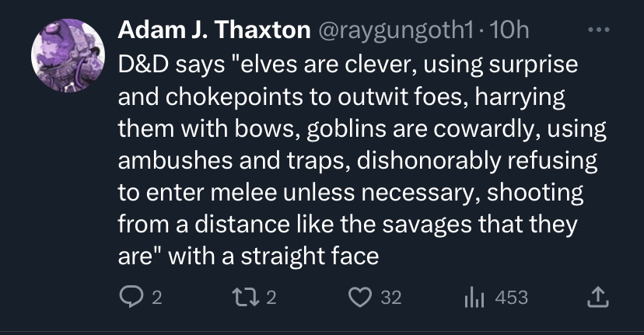The width and height of the screenshot is (644, 335).
Task: Click the display name Adam J. Thaxton
Action: pos(213,31)
